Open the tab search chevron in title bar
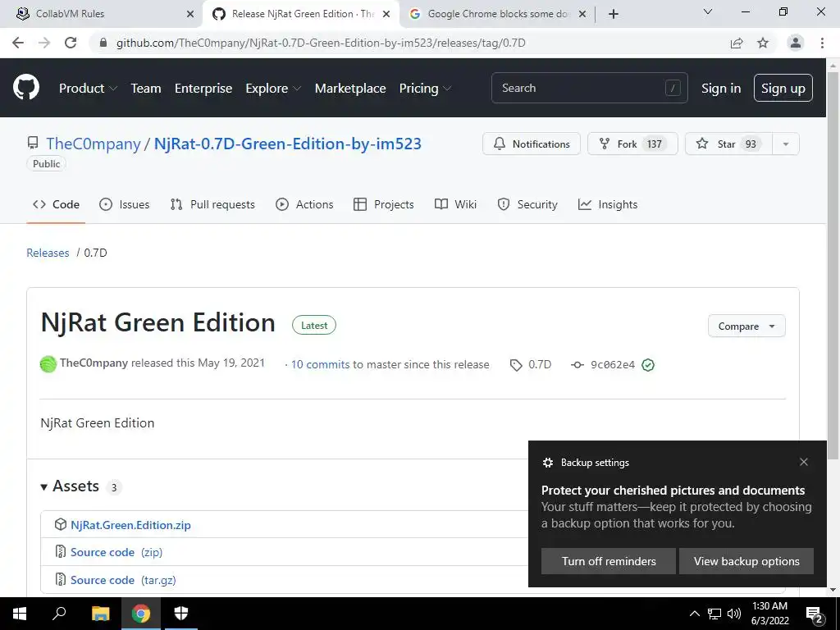The width and height of the screenshot is (840, 630). coord(707,11)
